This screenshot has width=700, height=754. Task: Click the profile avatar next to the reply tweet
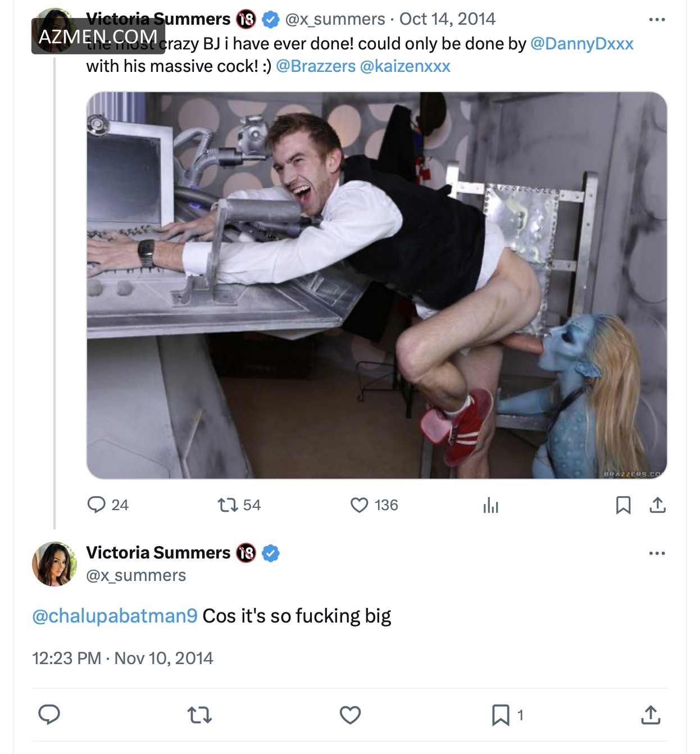tap(54, 564)
